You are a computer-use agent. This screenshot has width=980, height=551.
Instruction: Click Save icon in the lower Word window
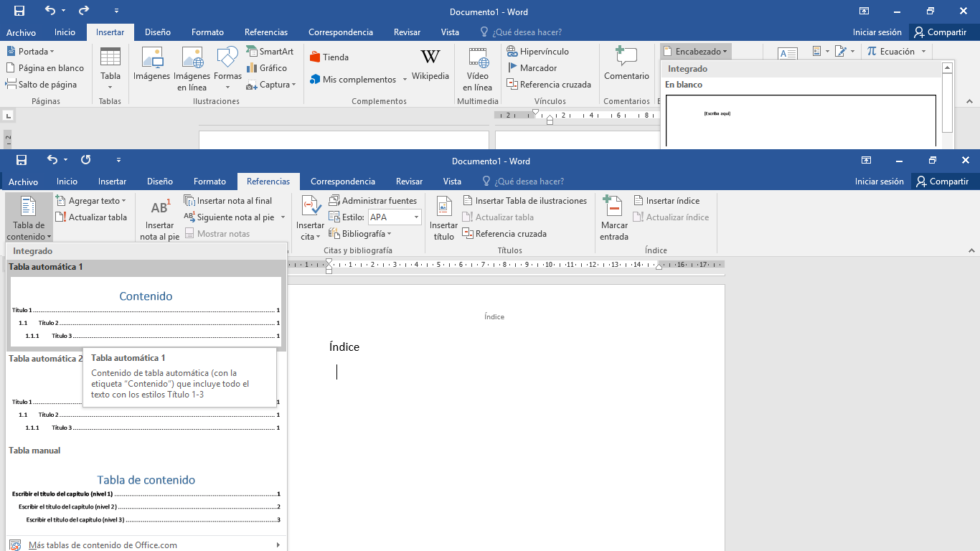coord(22,160)
